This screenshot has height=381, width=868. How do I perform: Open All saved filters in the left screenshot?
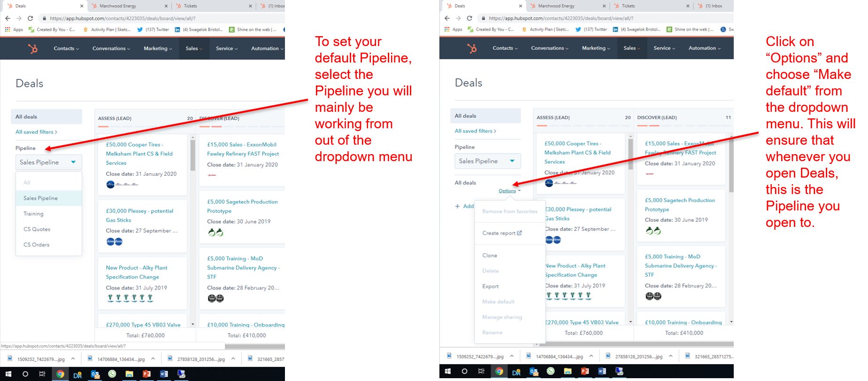(36, 132)
